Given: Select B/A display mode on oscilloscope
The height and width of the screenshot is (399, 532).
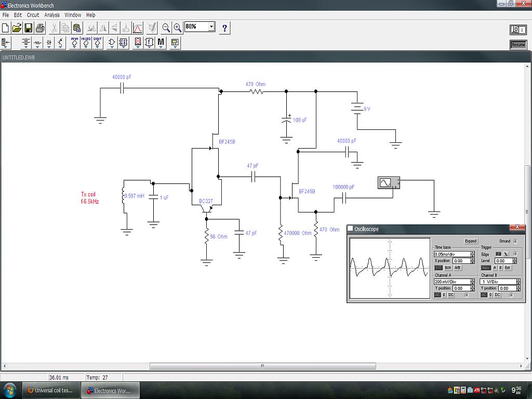Looking at the screenshot, I should point(448,268).
